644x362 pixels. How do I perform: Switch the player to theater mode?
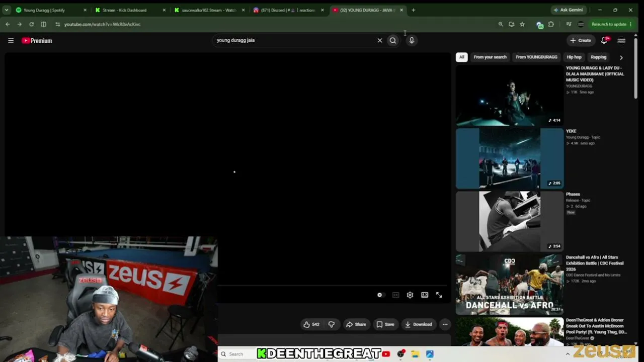click(425, 295)
